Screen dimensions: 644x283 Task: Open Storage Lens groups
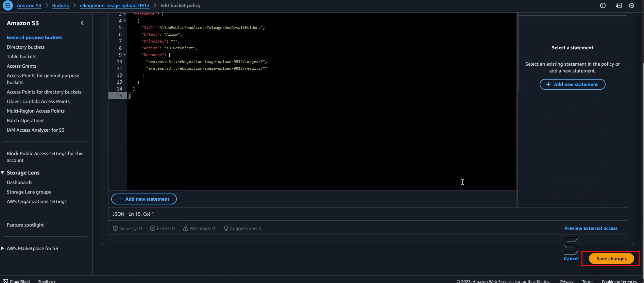coord(29,192)
